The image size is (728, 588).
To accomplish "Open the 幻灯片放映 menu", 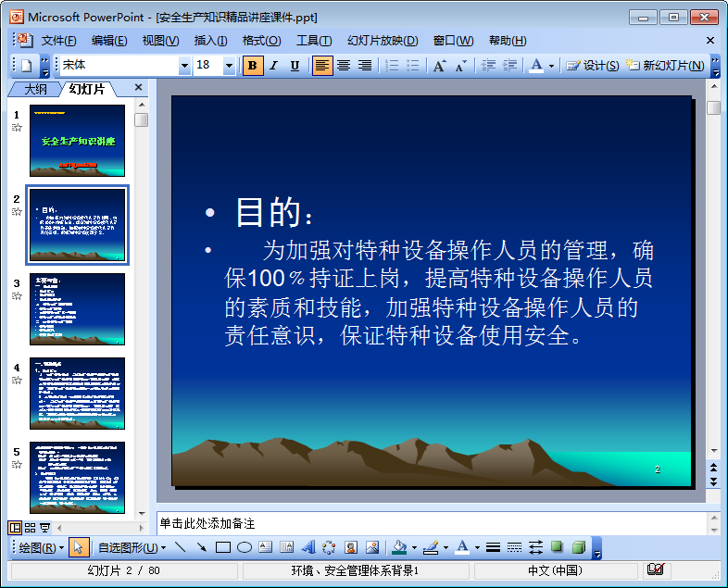I will pyautogui.click(x=383, y=41).
